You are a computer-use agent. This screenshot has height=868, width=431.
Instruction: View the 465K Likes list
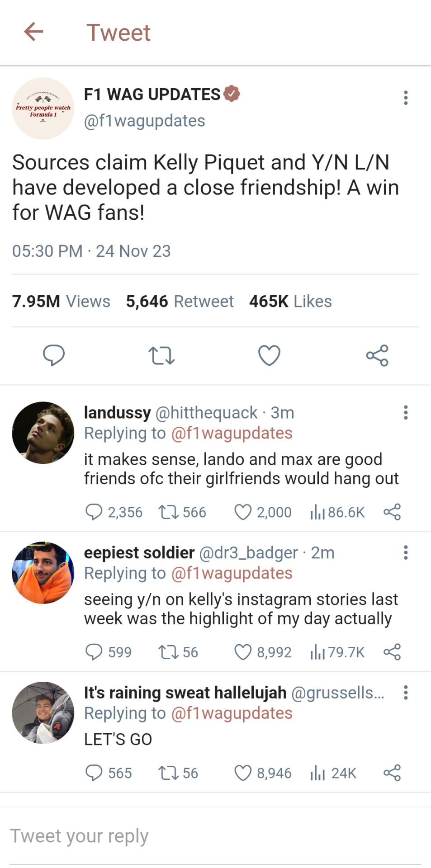[290, 302]
